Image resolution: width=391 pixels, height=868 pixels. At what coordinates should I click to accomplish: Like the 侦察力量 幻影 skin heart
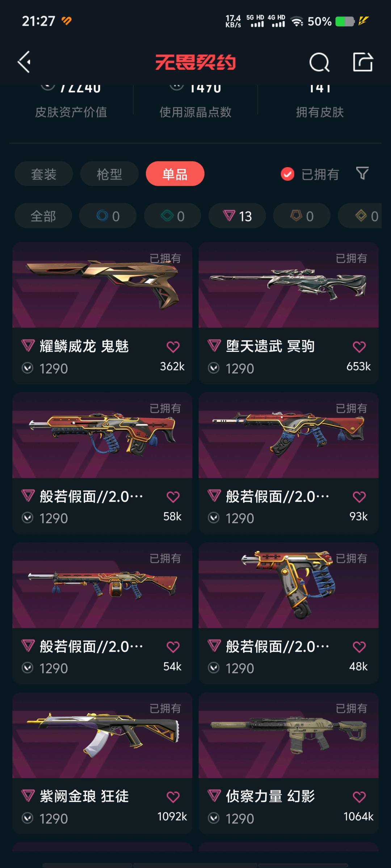click(359, 797)
